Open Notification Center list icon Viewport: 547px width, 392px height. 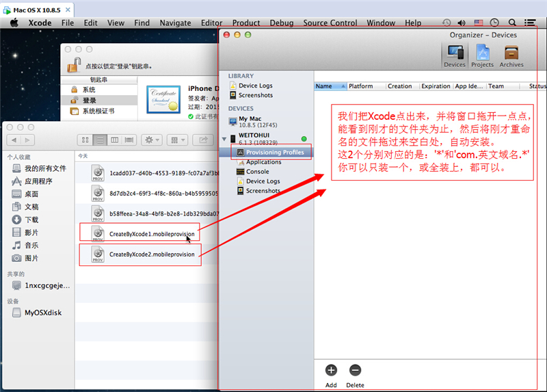pos(529,23)
